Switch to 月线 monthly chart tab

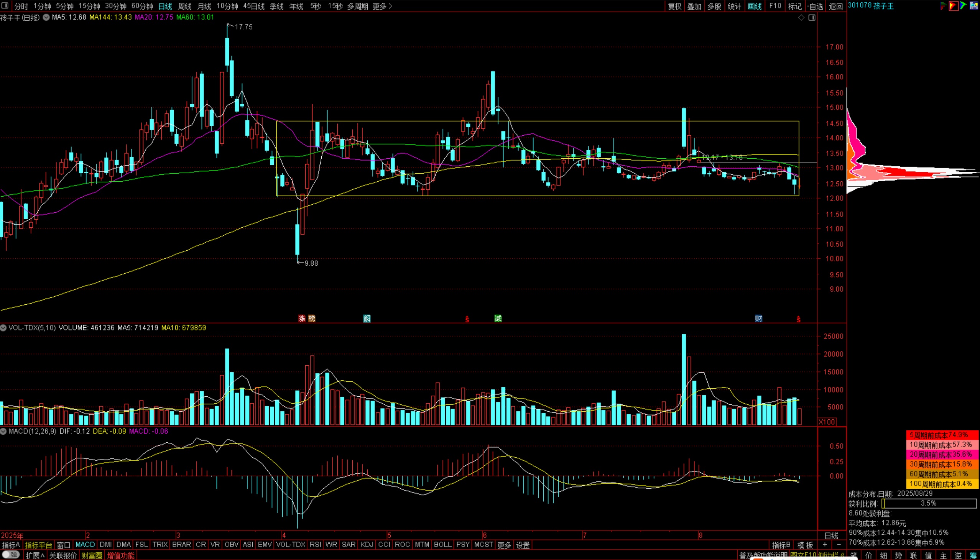204,6
